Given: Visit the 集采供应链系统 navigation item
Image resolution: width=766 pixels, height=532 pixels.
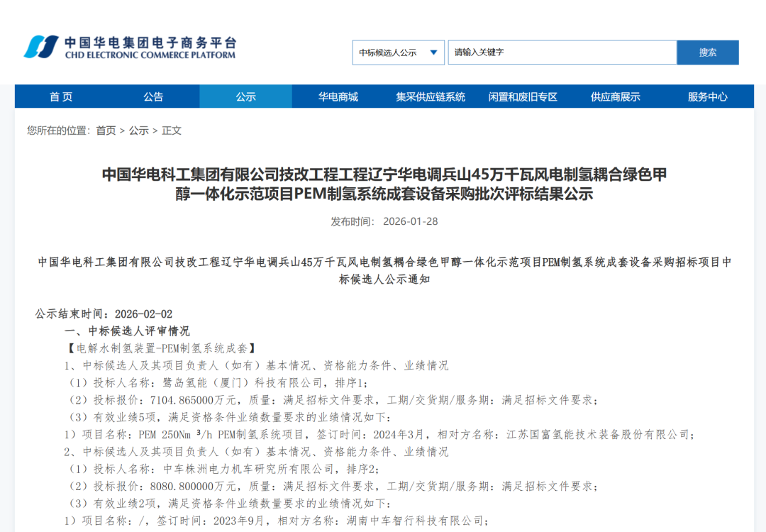Looking at the screenshot, I should (430, 96).
